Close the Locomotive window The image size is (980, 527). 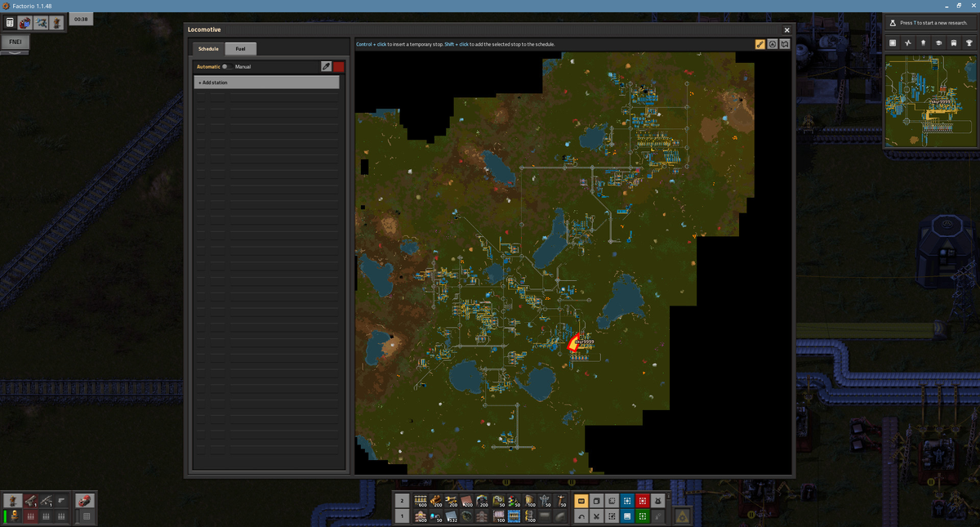coord(786,30)
